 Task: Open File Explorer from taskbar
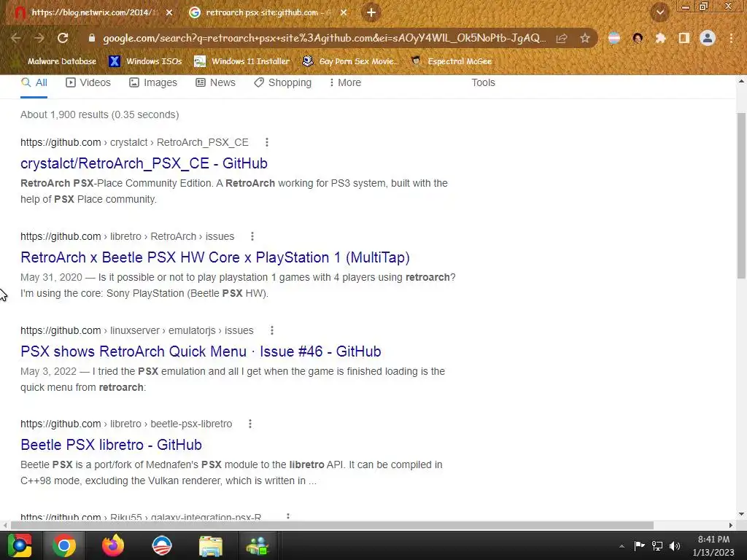tap(210, 545)
